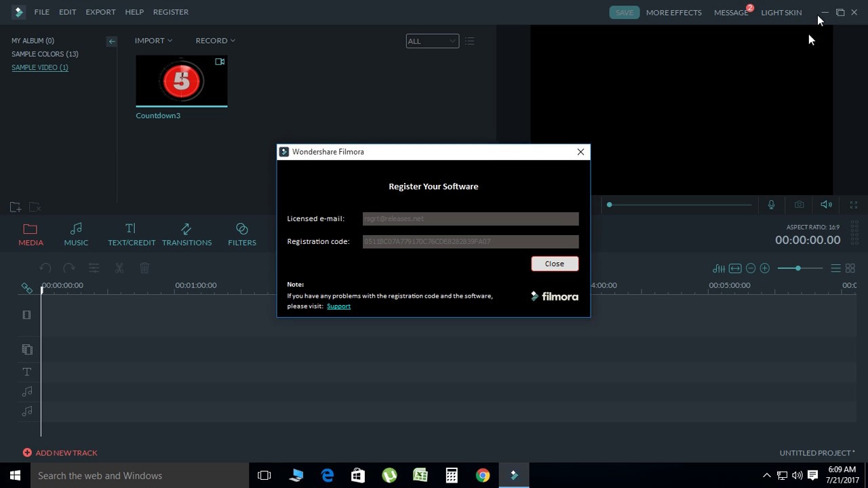Viewport: 868px width, 488px height.
Task: Click the delete album folder icon
Action: (x=35, y=207)
